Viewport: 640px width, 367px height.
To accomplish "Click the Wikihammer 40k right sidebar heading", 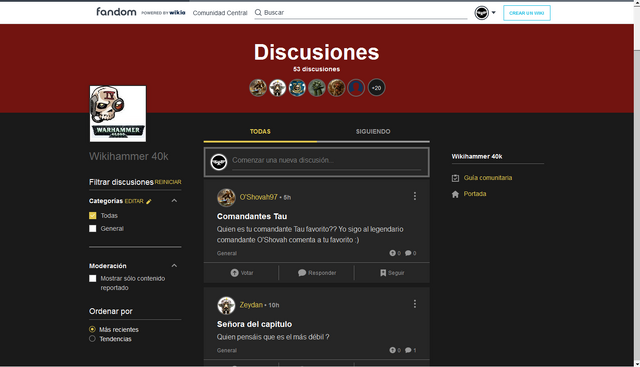I will point(477,156).
